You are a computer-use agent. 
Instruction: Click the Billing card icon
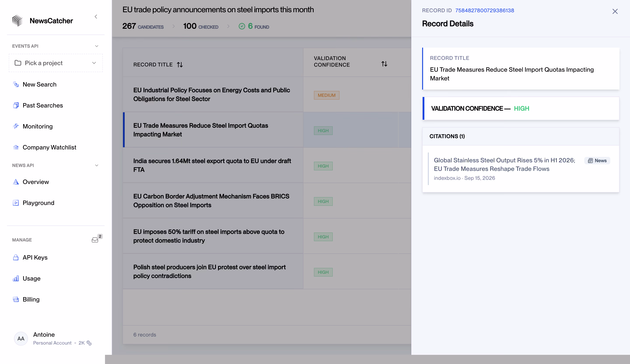pos(16,299)
